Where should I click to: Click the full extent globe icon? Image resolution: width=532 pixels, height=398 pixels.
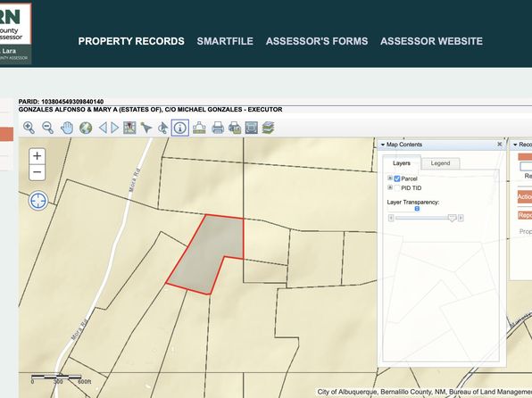(86, 128)
